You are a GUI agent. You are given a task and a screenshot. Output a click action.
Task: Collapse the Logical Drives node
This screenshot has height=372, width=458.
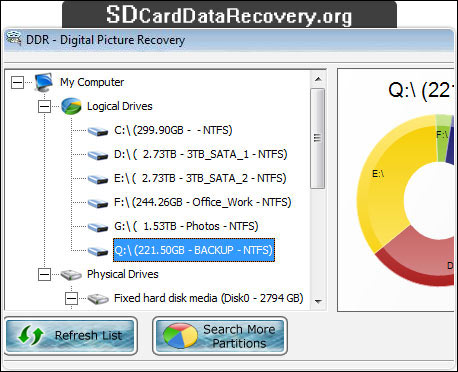(44, 107)
